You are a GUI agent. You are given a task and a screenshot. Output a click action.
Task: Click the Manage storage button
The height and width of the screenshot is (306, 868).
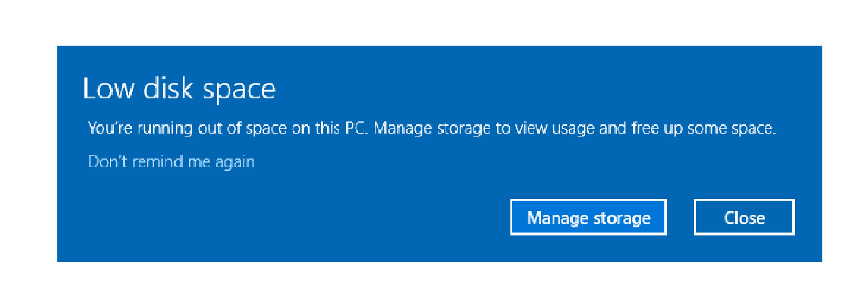(589, 217)
